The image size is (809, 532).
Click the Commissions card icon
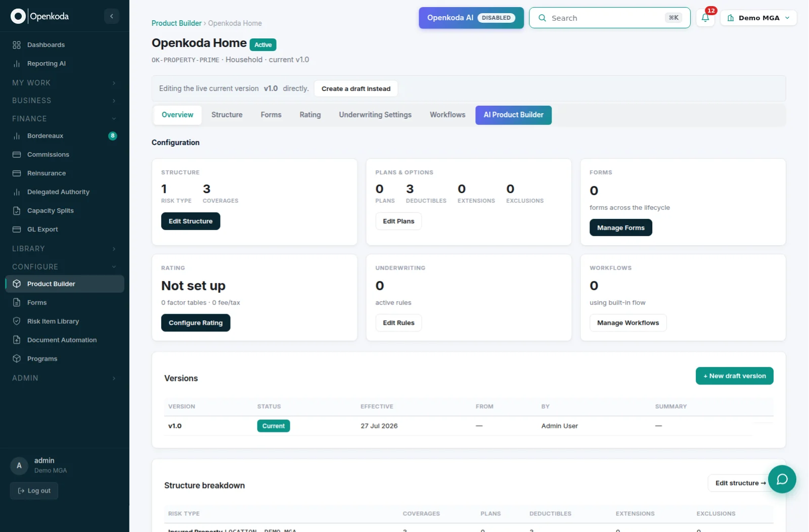tap(17, 155)
